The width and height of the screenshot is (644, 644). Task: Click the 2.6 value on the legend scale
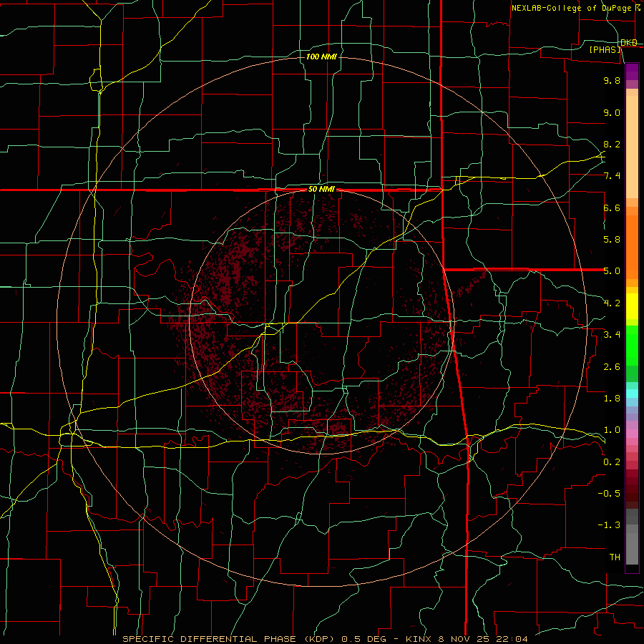click(x=612, y=367)
